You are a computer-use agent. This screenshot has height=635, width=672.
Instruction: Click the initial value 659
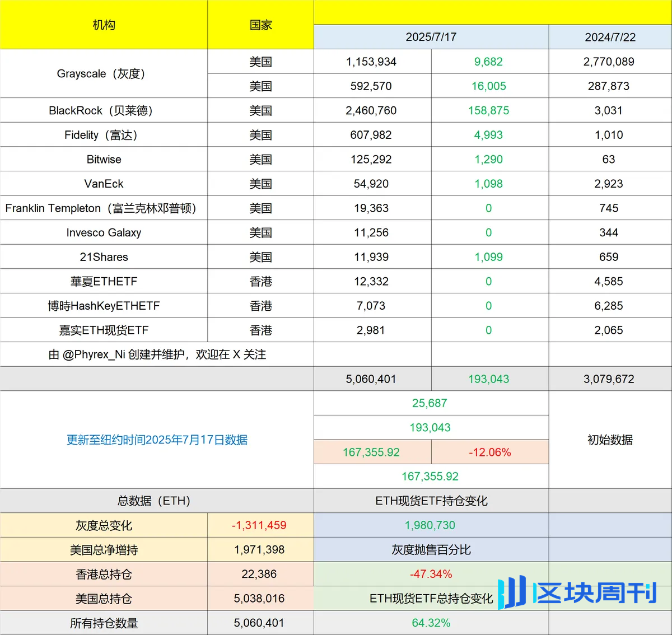609,257
